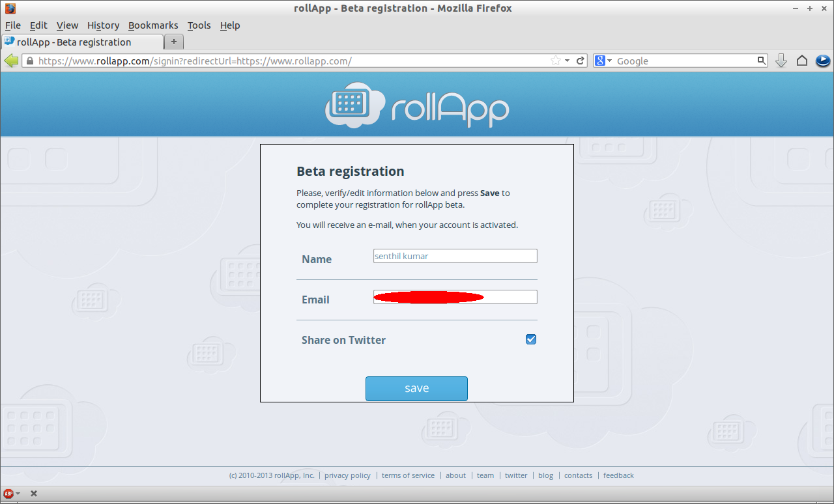Open the privacy policy link
This screenshot has height=504, width=834.
tap(347, 475)
